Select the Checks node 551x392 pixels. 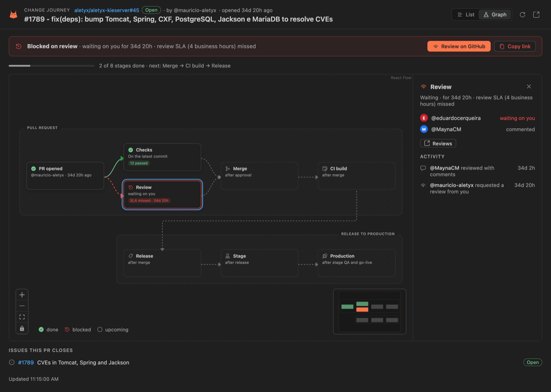(x=162, y=157)
